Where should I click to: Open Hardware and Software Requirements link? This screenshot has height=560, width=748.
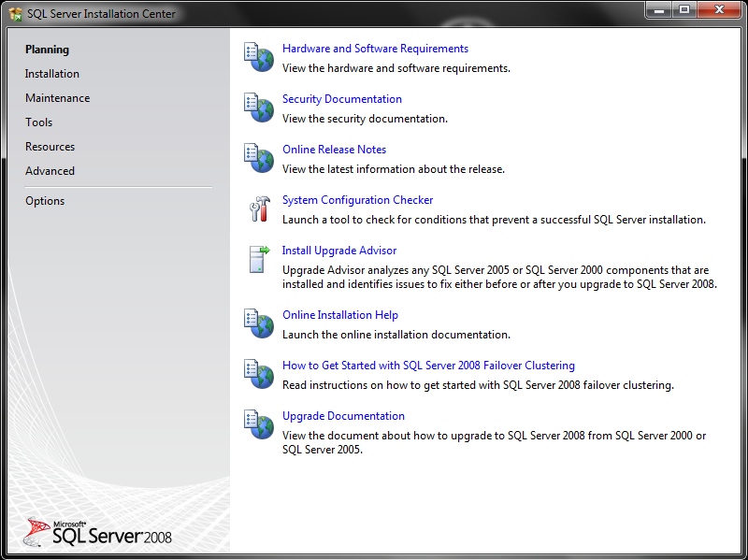pyautogui.click(x=375, y=48)
